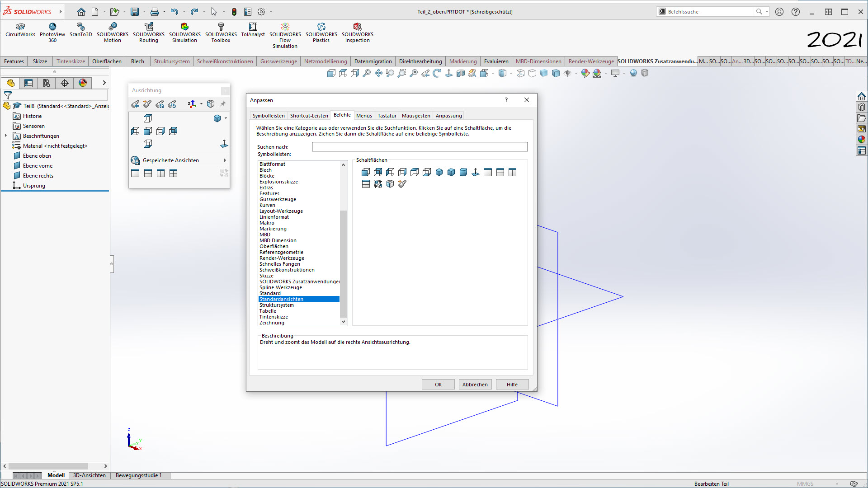
Task: Open the Apply Scene dropdown arrow
Action: 606,73
